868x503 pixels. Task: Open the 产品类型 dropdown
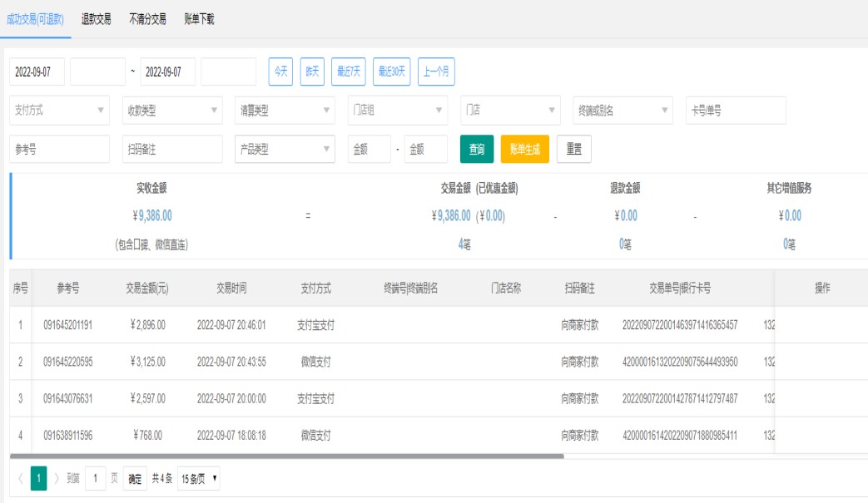285,150
